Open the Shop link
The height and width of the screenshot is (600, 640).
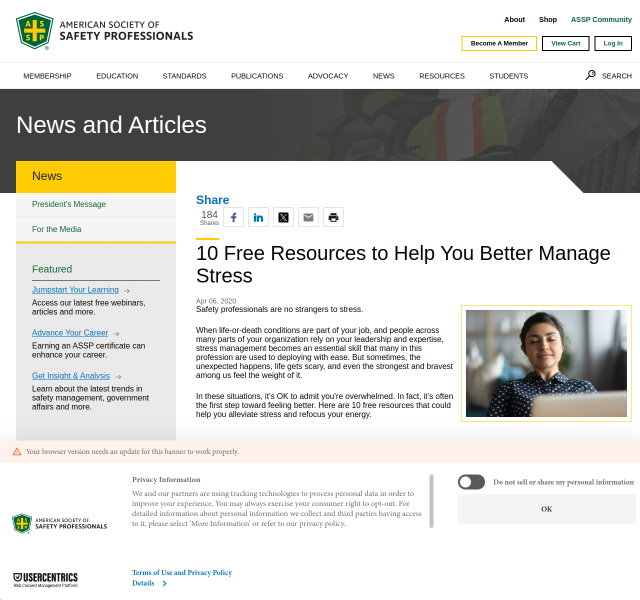tap(548, 19)
